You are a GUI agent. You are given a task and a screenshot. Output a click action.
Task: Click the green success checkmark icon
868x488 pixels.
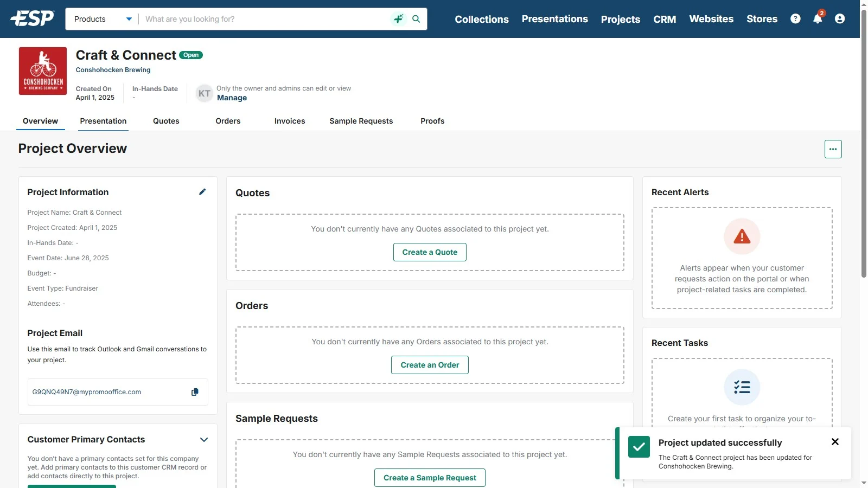coord(639,447)
